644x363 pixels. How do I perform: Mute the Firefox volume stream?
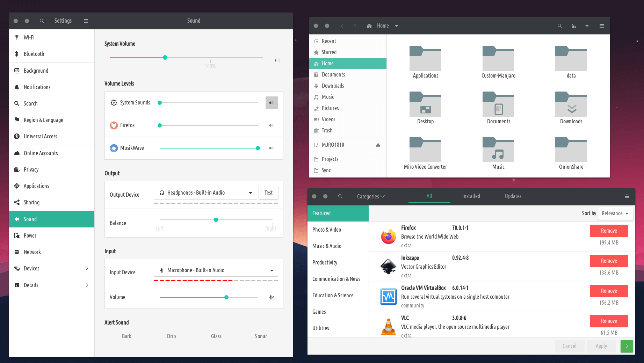coord(272,125)
